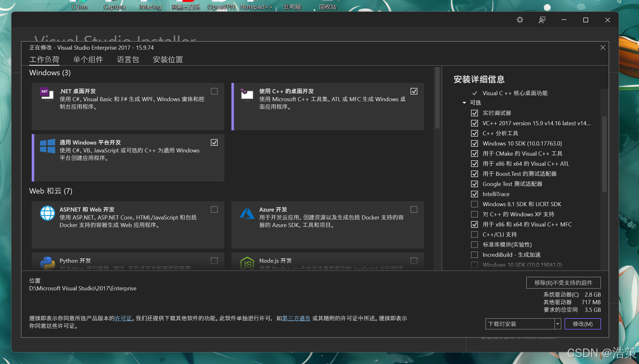Click the Universal Windows Platform logo icon

coord(47,146)
